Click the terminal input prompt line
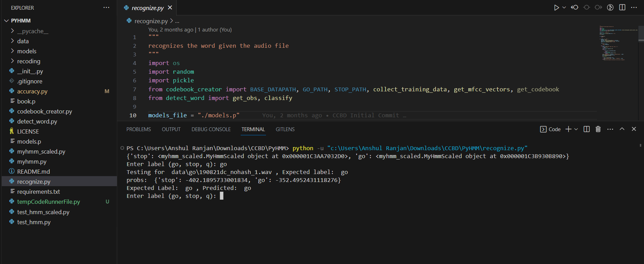Viewport: 644px width, 264px height. pyautogui.click(x=175, y=196)
